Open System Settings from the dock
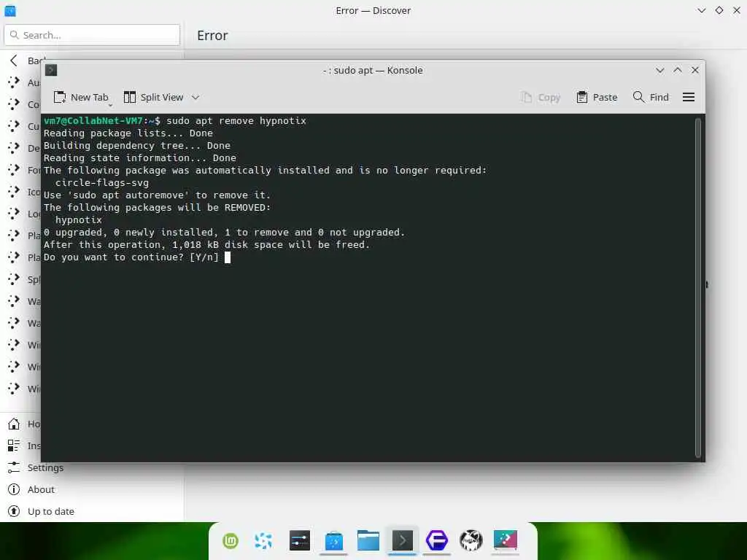Screen dimensions: 747x560 [x=300, y=540]
